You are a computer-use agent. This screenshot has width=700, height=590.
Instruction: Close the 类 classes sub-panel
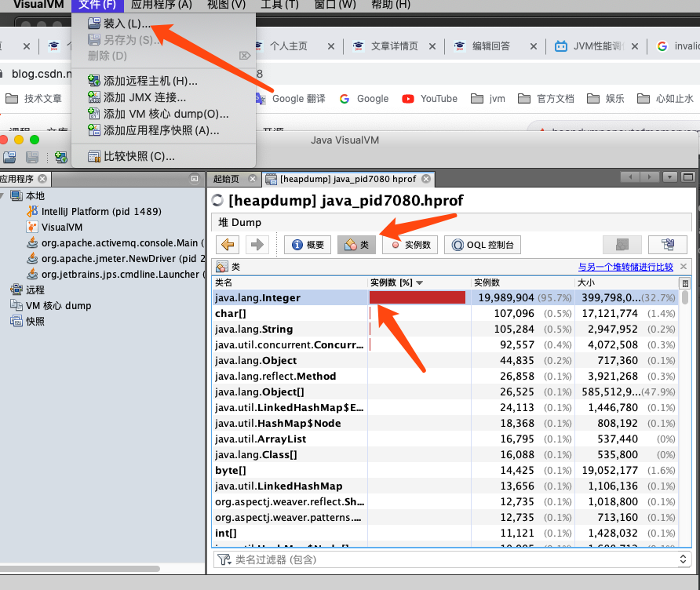pyautogui.click(x=684, y=267)
